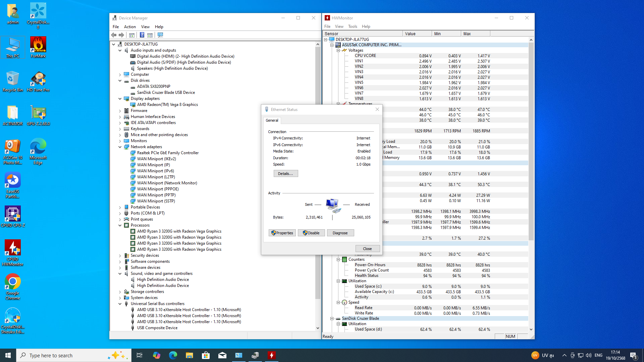Image resolution: width=644 pixels, height=362 pixels.
Task: Click HWMonitor vertical scrollbar down arrow
Action: click(x=531, y=329)
